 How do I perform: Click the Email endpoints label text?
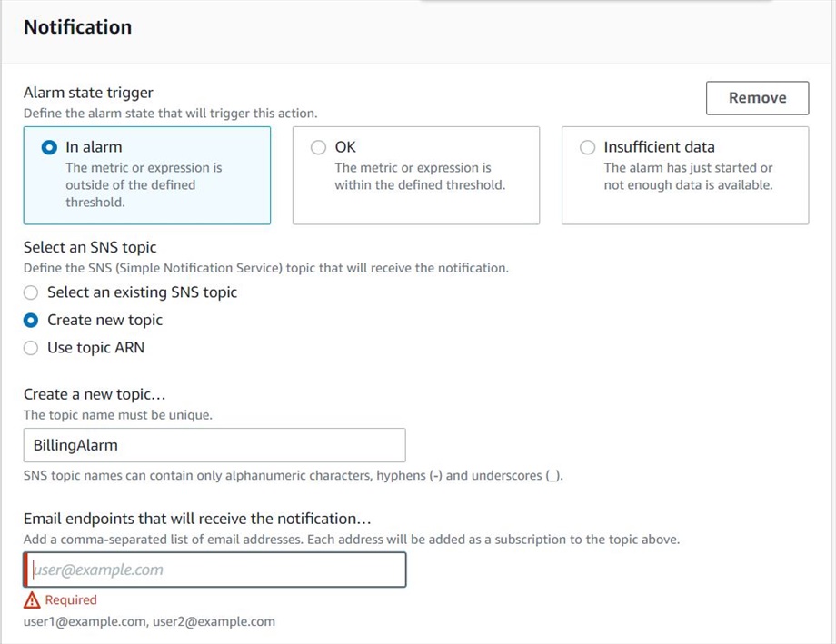[197, 519]
